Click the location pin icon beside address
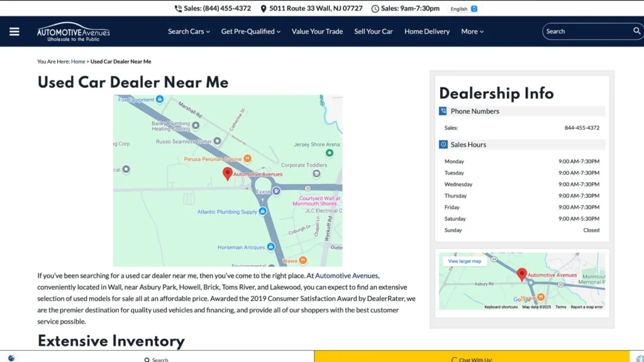The height and width of the screenshot is (362, 644). [x=264, y=9]
